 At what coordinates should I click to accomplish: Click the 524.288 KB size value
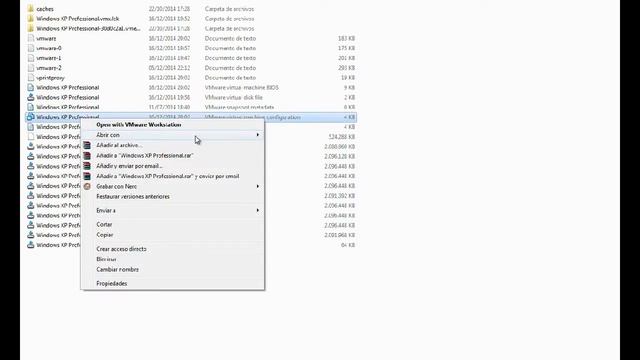click(342, 137)
